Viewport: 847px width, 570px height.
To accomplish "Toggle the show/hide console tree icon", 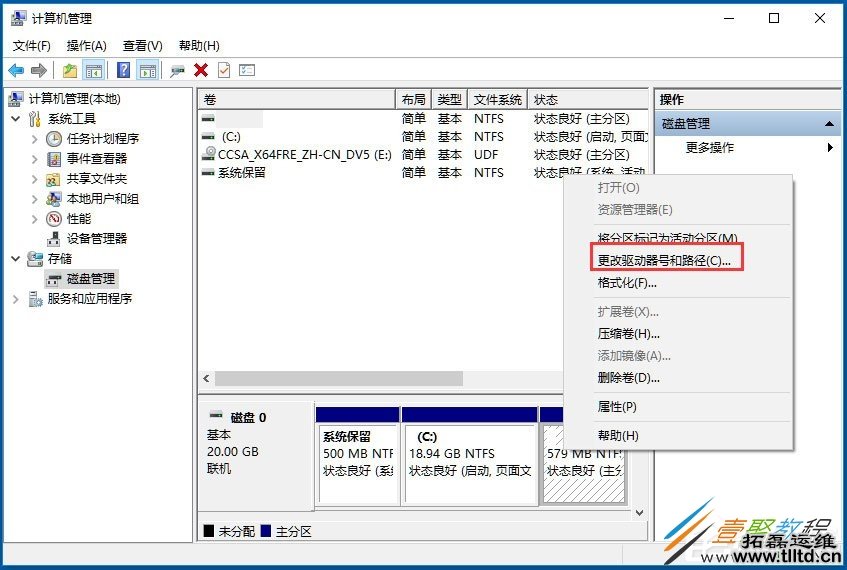I will point(93,70).
